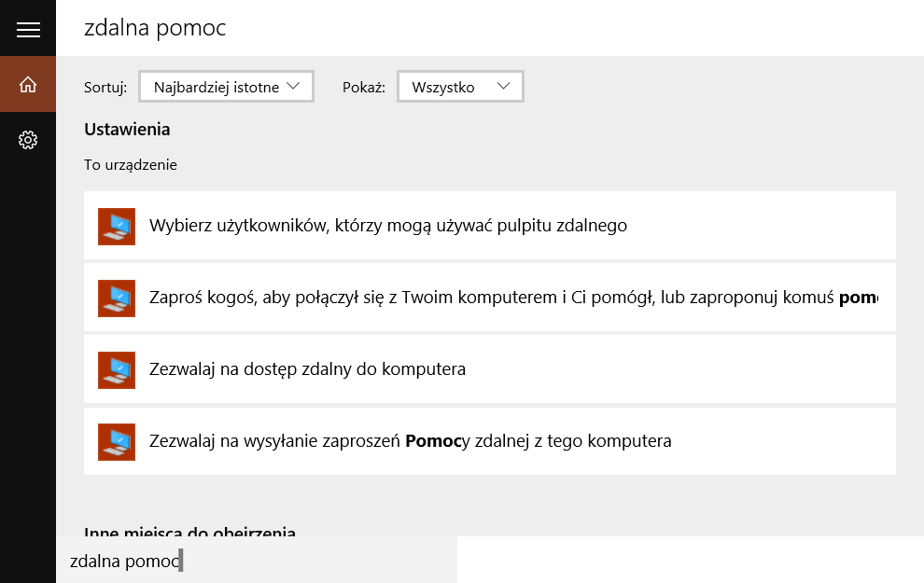This screenshot has width=924, height=583.
Task: Click icon beside 'Wybierz użytkowników' result
Action: click(117, 227)
